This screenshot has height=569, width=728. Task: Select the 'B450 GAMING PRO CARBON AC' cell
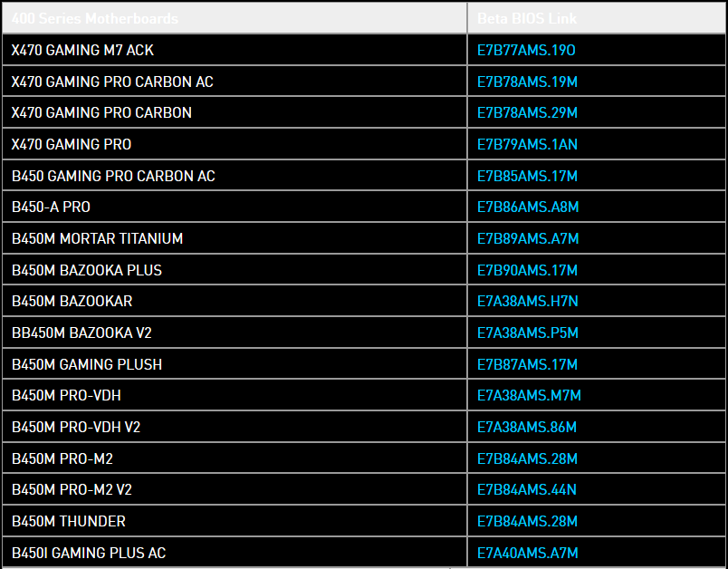235,176
